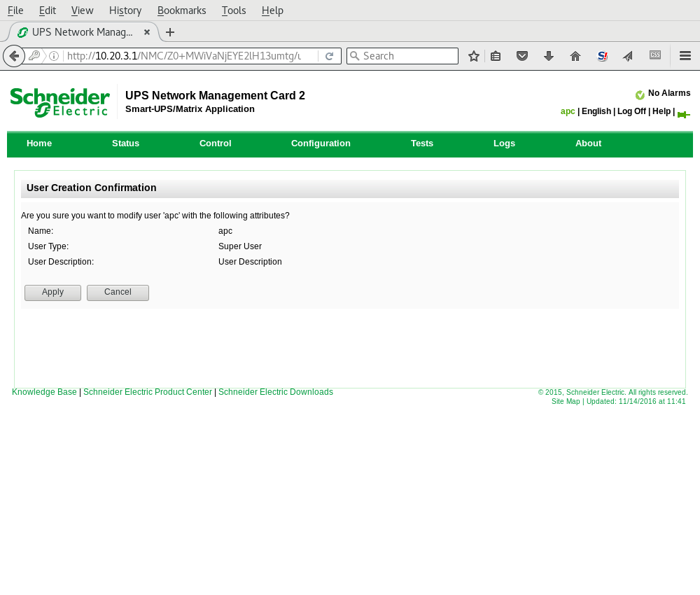Viewport: 700px width, 595px height.
Task: Click the No Alarms status text
Action: pos(668,93)
